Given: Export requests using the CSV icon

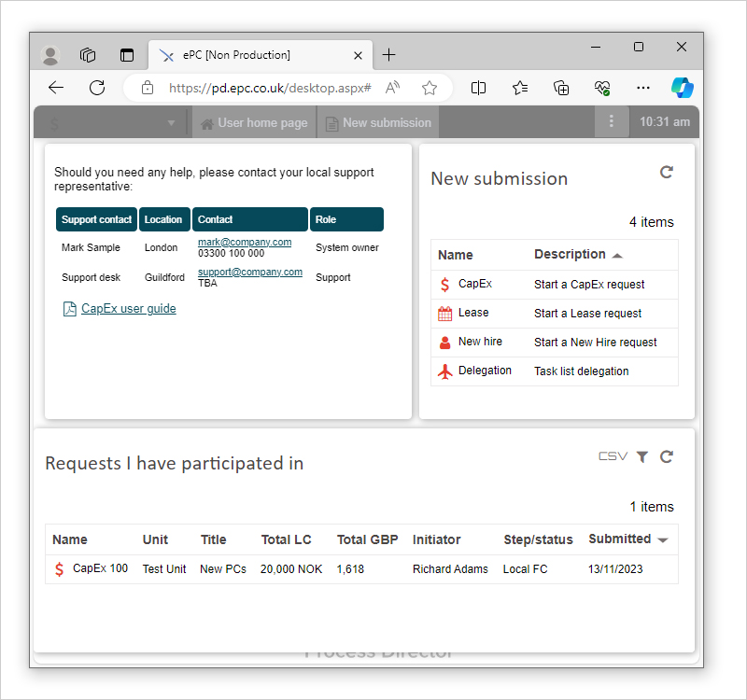Looking at the screenshot, I should click(x=613, y=456).
